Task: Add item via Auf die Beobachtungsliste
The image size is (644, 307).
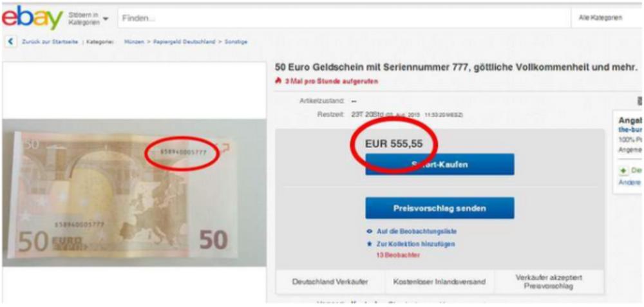Action: 417,232
